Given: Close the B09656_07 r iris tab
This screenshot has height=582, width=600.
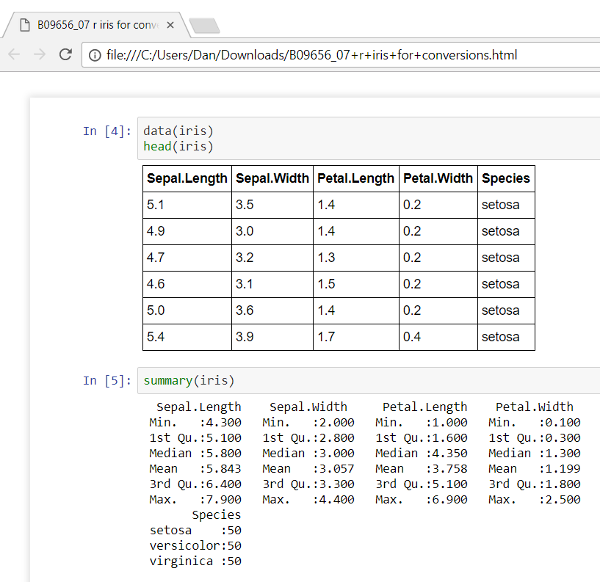Looking at the screenshot, I should 171,25.
